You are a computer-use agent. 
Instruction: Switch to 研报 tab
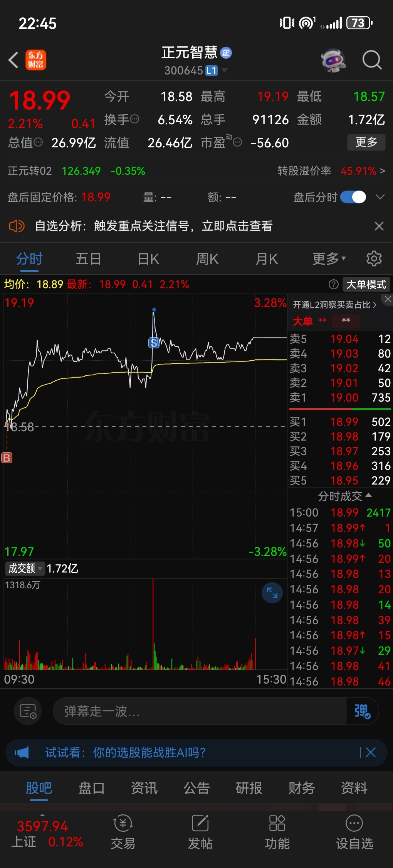point(249,788)
